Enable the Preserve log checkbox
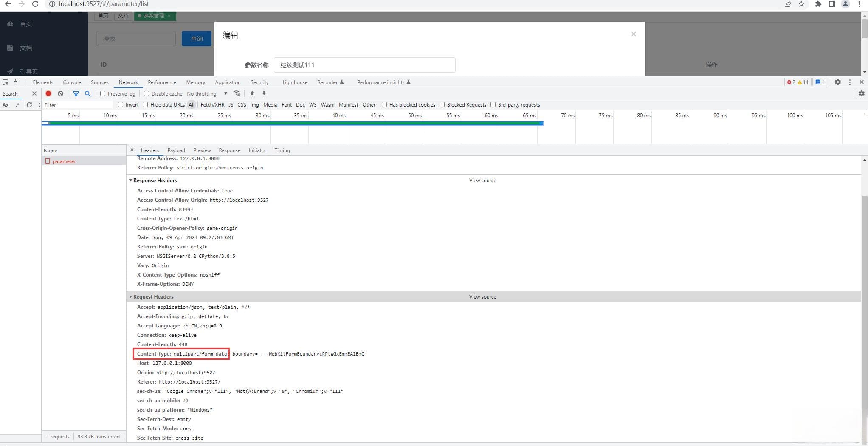The image size is (868, 446). (103, 93)
